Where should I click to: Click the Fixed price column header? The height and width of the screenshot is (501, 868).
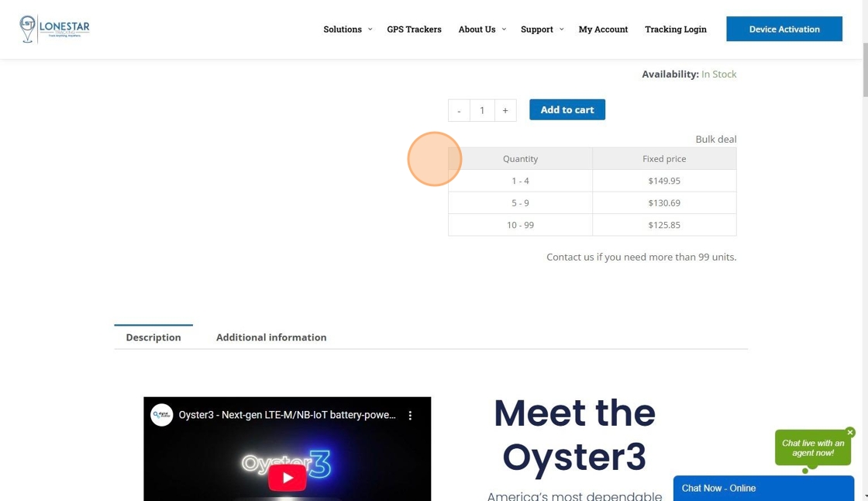(x=664, y=158)
